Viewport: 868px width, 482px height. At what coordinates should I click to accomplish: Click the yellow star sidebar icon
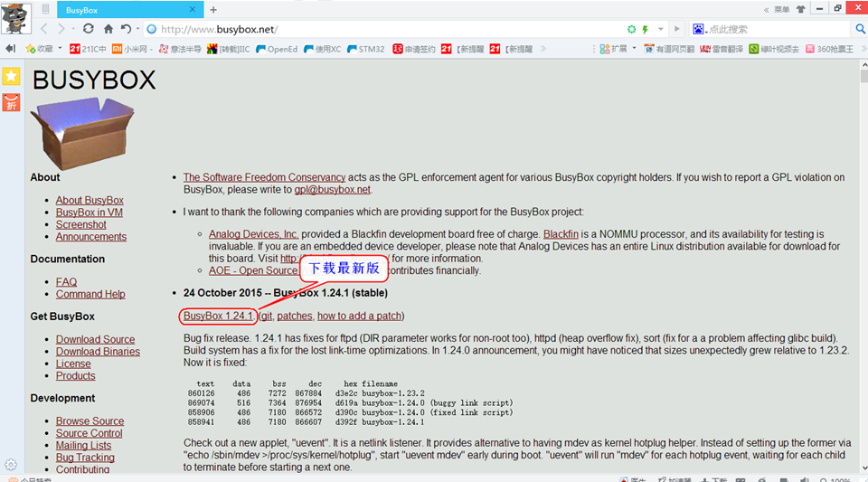pyautogui.click(x=11, y=76)
